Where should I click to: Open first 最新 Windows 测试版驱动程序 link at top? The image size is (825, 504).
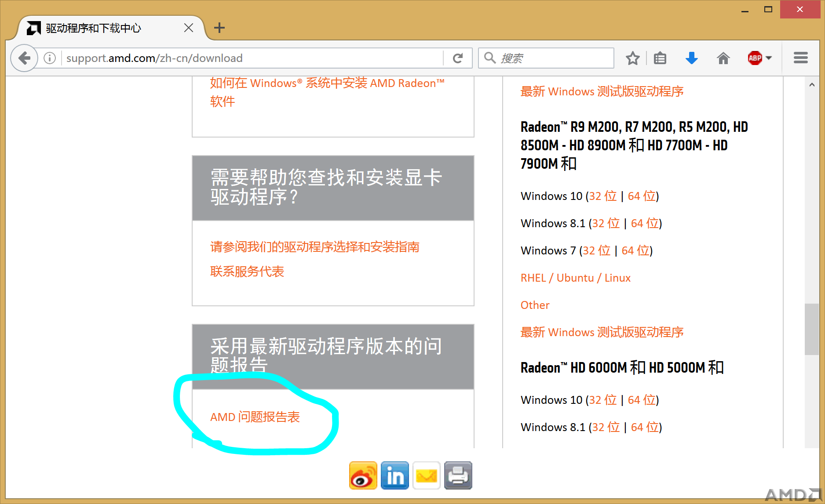point(602,91)
